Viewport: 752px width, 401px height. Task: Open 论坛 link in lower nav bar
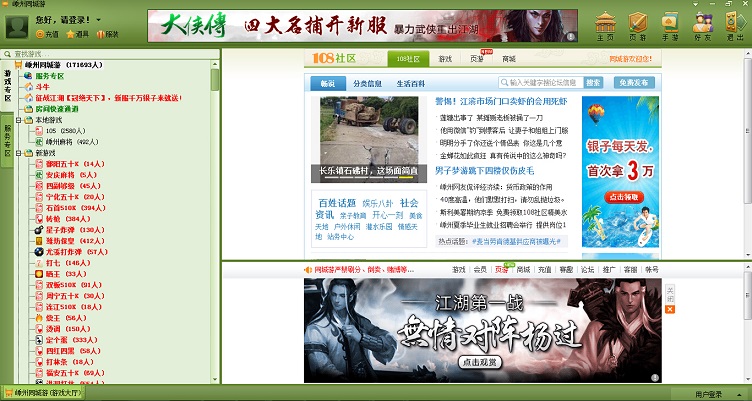(588, 270)
